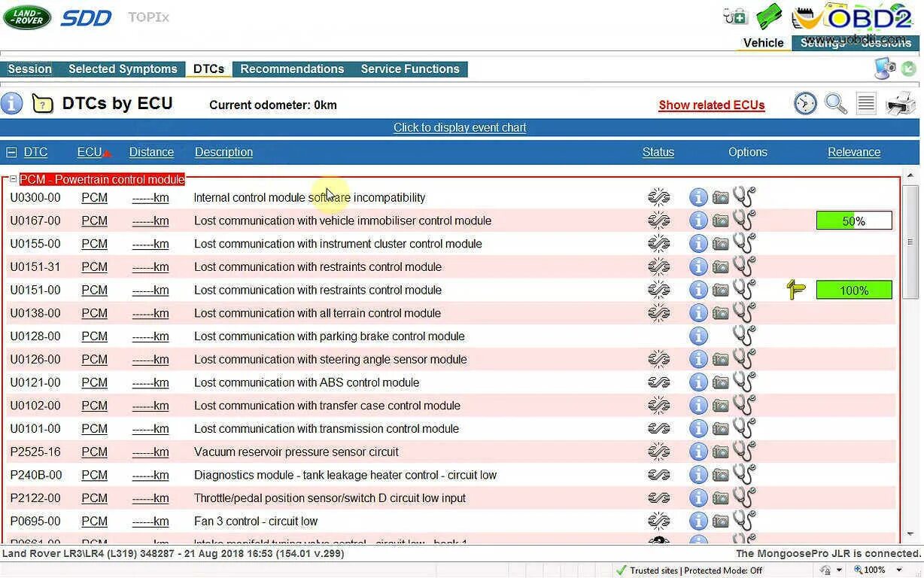Click the km distance link on U0121-00 row
924x578 pixels.
(150, 383)
